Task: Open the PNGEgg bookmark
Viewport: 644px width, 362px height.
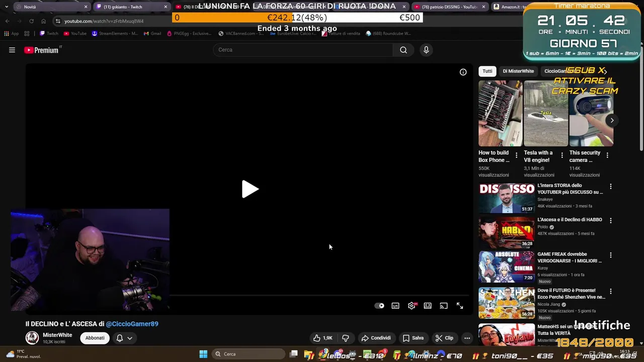Action: pyautogui.click(x=189, y=33)
